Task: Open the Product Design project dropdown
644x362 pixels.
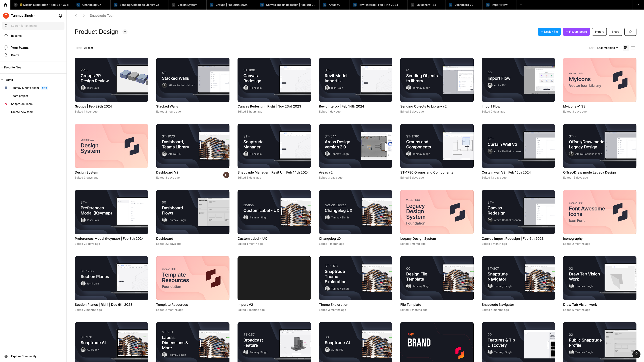Action: [x=125, y=32]
